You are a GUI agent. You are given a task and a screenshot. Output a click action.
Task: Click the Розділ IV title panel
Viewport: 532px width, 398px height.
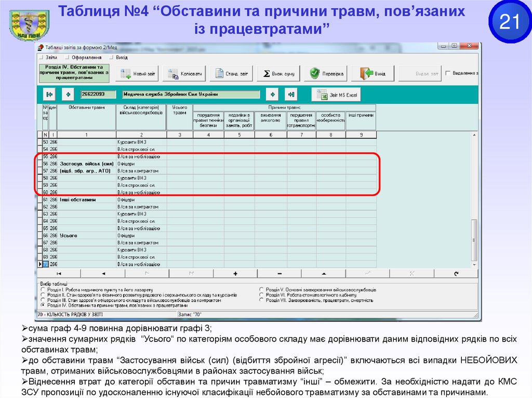[x=74, y=73]
